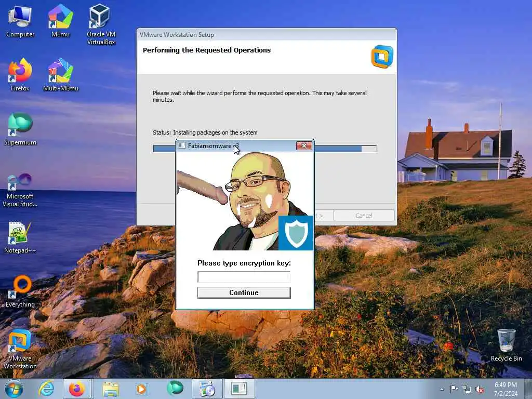Viewport: 532px width, 399px height.
Task: Click the blue shield logo image
Action: [x=296, y=233]
